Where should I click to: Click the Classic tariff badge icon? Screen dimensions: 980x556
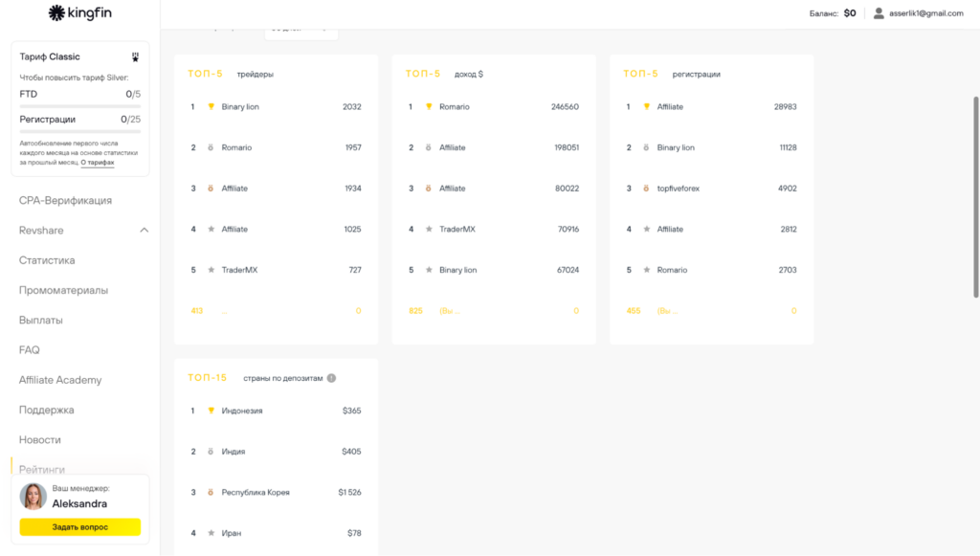(135, 56)
